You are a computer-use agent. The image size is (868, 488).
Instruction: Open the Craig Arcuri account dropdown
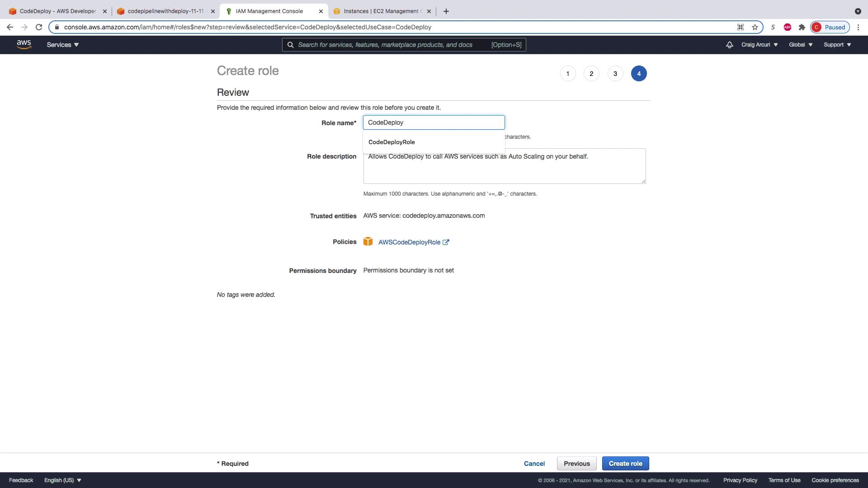coord(759,45)
